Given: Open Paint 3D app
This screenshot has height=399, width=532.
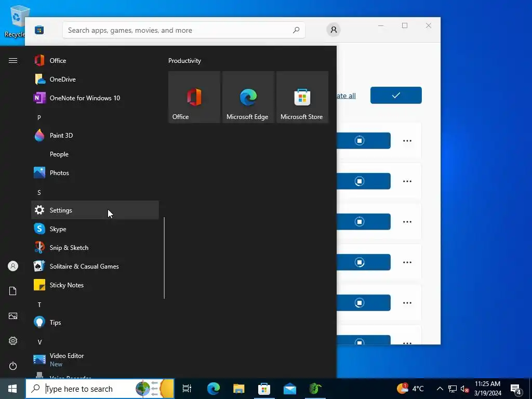Looking at the screenshot, I should click(95, 136).
